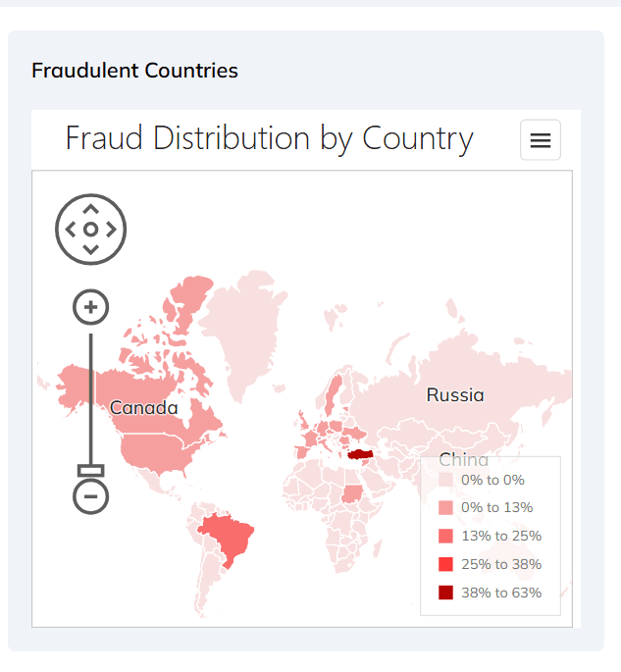The image size is (621, 672).
Task: Zoom out with the minus button
Action: 91,496
